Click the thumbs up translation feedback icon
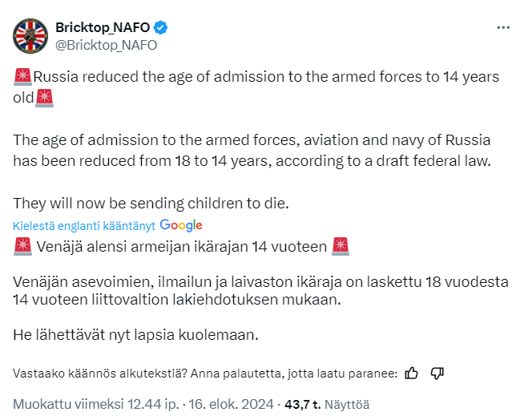This screenshot has width=520, height=420. (412, 373)
